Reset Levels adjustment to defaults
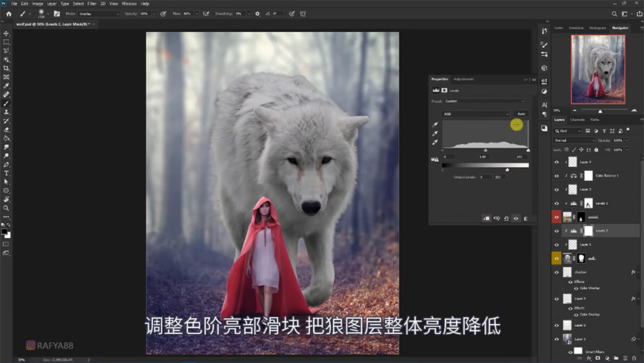Image resolution: width=644 pixels, height=363 pixels. 506,218
